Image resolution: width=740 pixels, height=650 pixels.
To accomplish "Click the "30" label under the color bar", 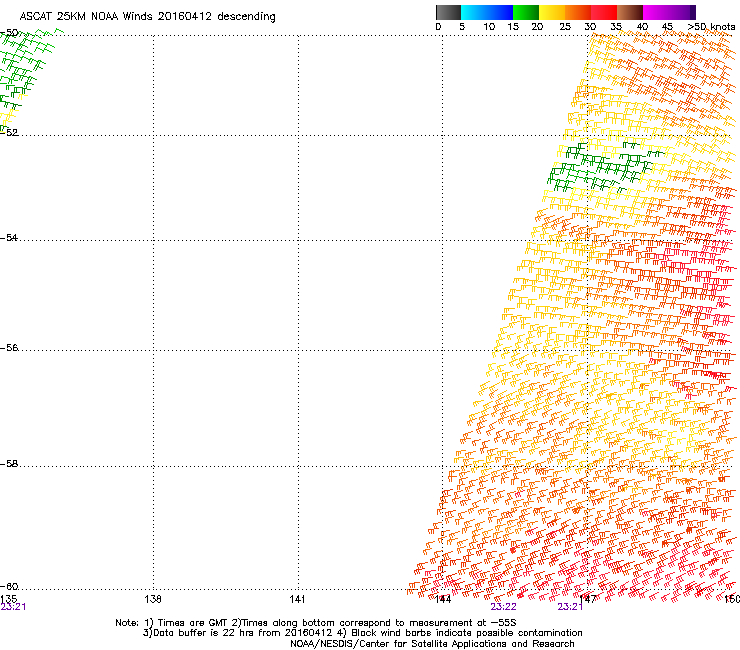I will [590, 27].
